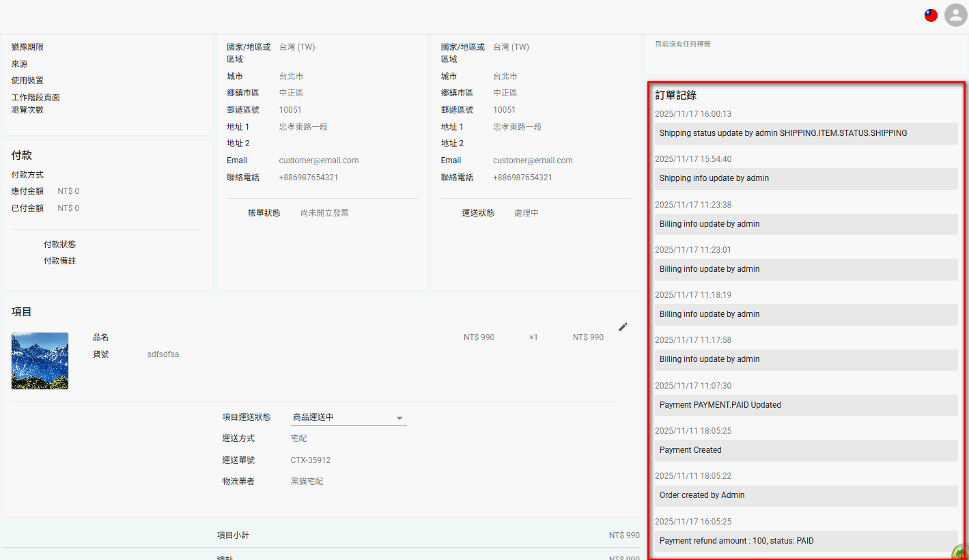Click the 已付金額 label
969x560 pixels.
[x=27, y=208]
